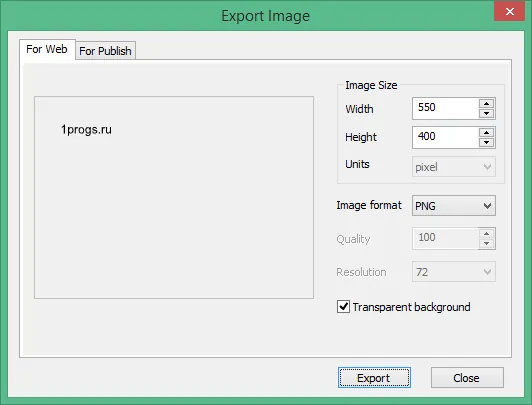532x405 pixels.
Task: Open the Image format PNG dropdown
Action: click(x=454, y=206)
